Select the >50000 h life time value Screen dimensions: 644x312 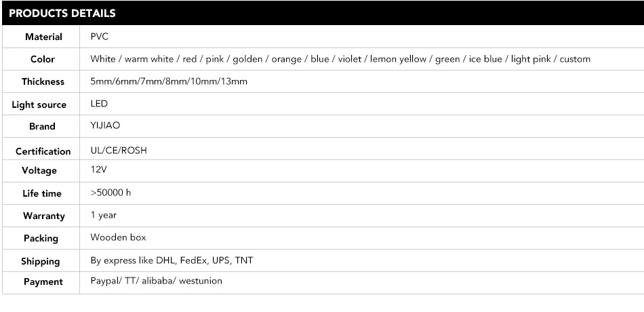[110, 193]
